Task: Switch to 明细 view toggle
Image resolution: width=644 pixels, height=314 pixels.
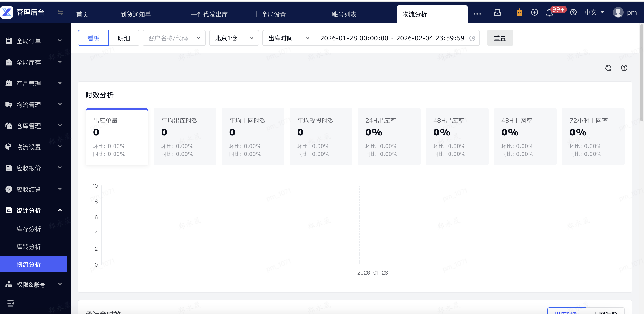Action: coord(124,38)
